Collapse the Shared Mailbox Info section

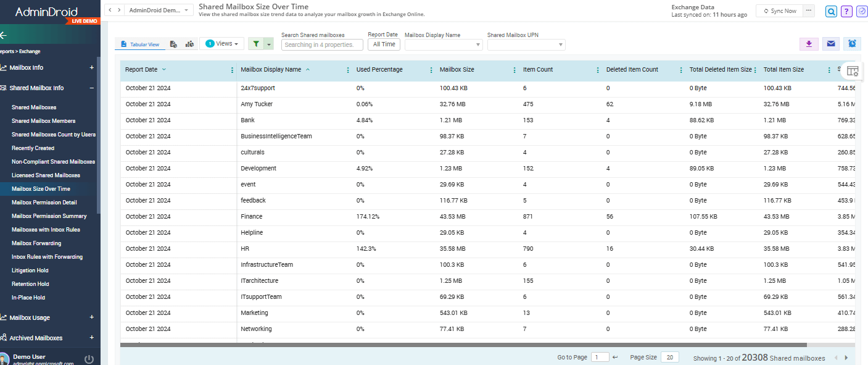[x=92, y=88]
